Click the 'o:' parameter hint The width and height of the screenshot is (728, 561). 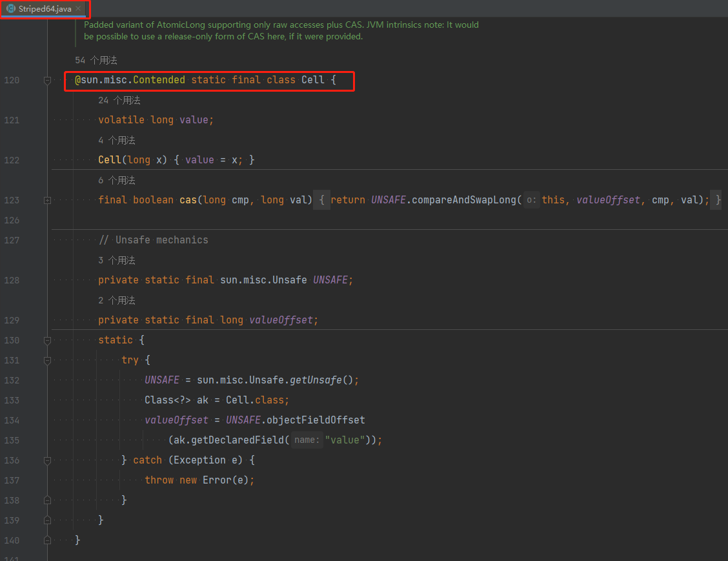[x=532, y=200]
